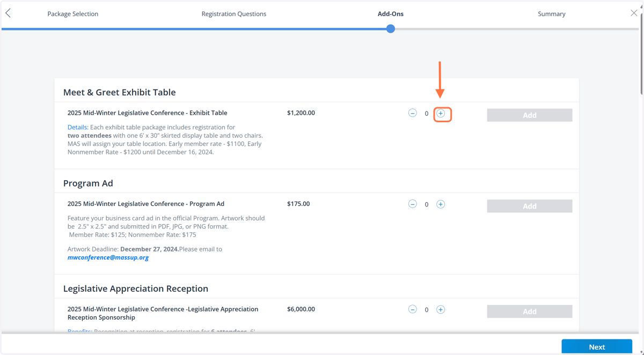Increase Reception Sponsorship quantity with plus
The width and height of the screenshot is (644, 355).
441,309
